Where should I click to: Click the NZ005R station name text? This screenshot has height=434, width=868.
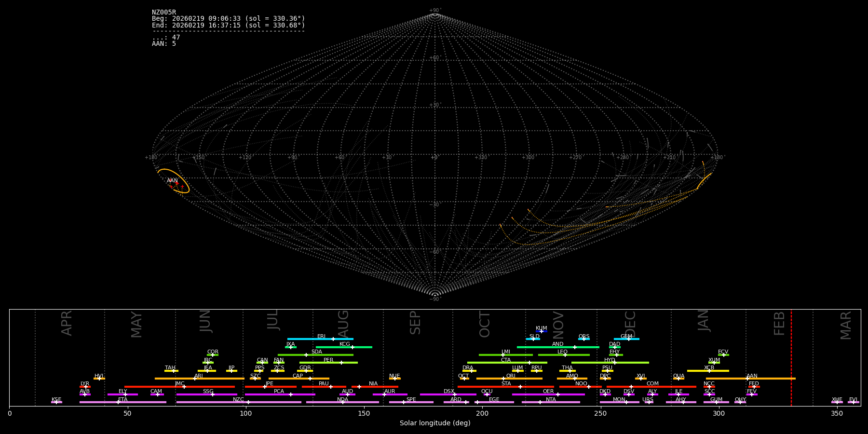pos(164,12)
